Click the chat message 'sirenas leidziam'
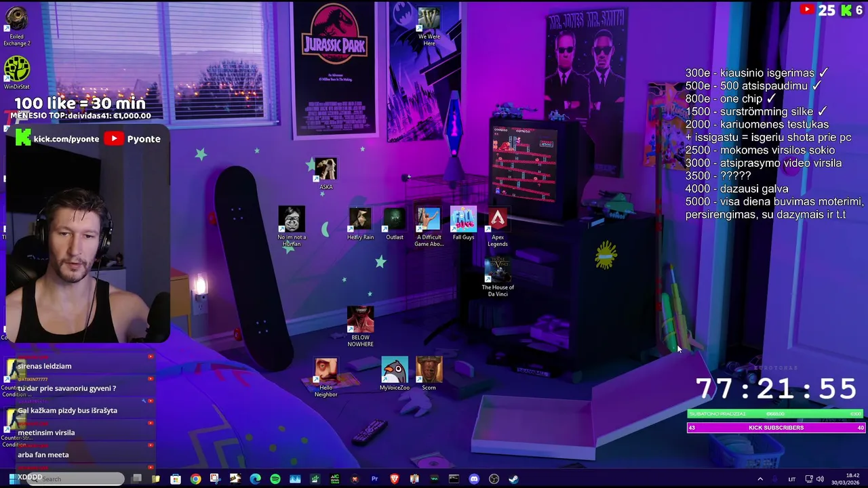This screenshot has height=488, width=868. point(45,366)
